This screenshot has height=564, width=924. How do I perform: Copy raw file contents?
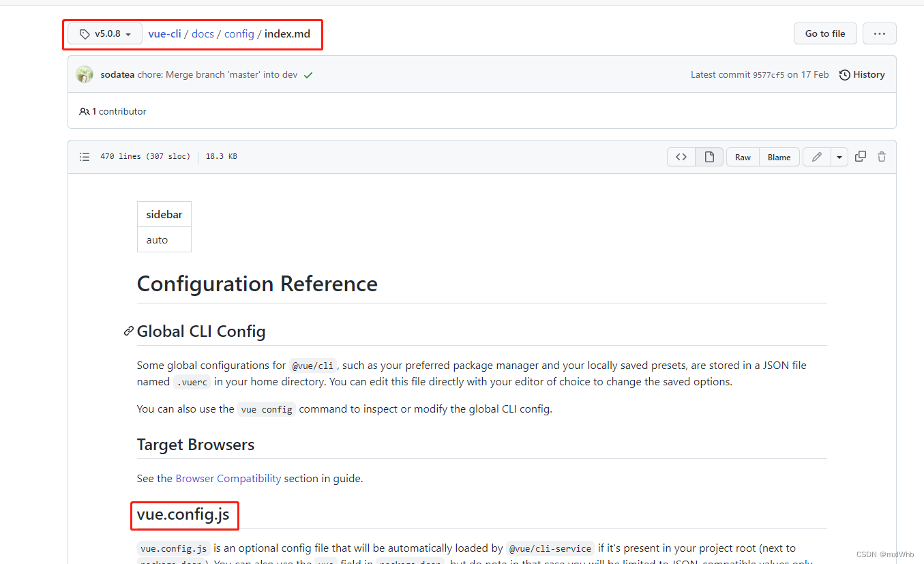pos(861,157)
